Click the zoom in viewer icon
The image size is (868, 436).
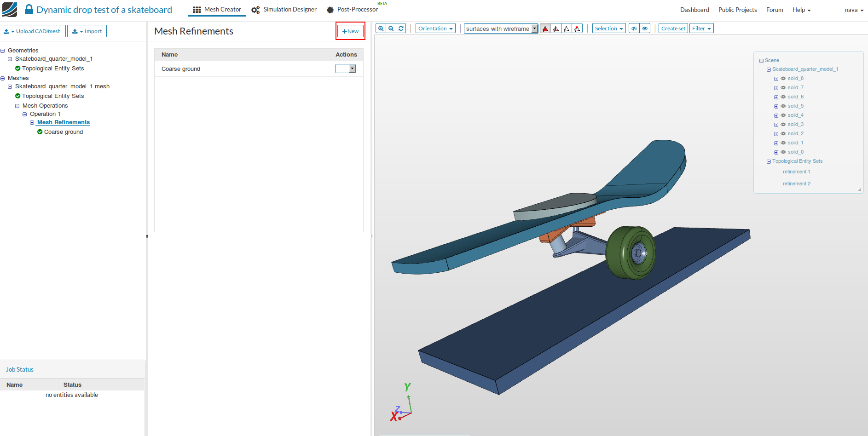[x=381, y=29]
